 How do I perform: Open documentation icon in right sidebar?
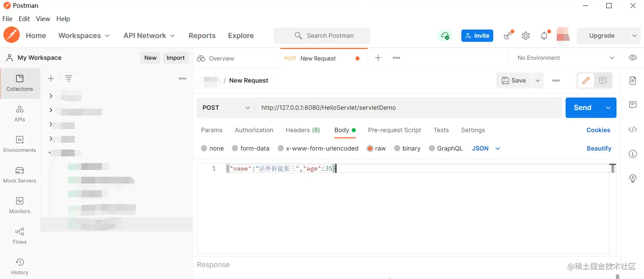[633, 80]
